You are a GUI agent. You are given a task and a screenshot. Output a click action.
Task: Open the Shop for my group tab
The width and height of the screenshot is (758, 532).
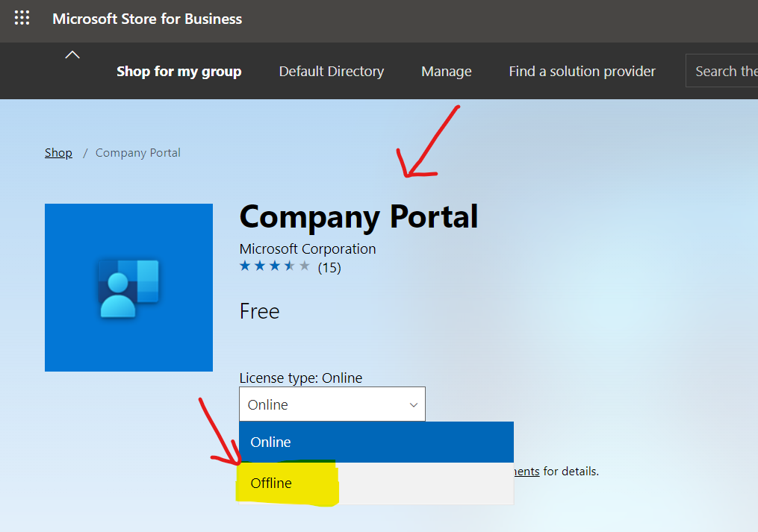[179, 72]
